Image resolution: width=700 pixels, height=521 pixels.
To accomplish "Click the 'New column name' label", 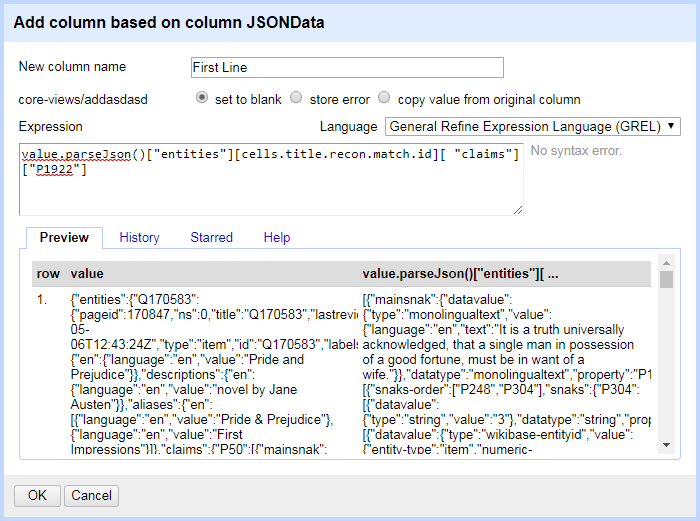I will pos(72,67).
